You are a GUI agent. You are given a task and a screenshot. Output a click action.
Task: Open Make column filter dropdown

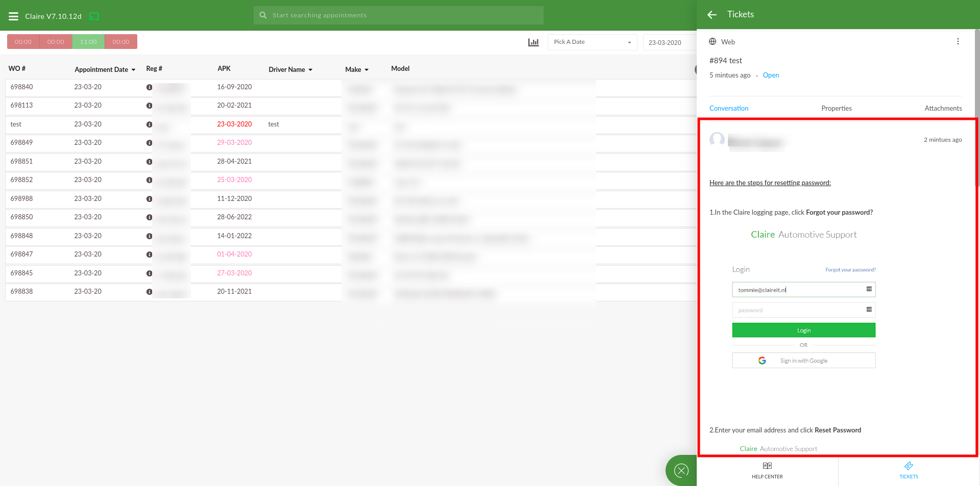366,70
